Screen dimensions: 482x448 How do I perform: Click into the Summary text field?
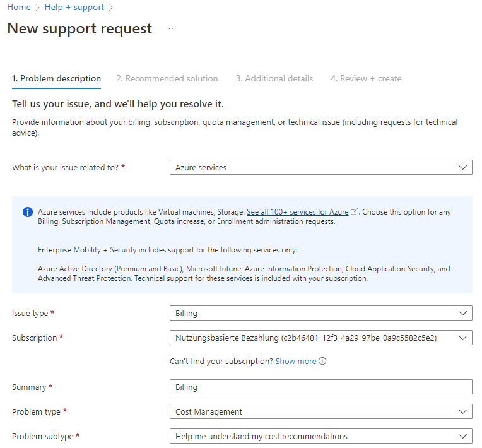tap(321, 387)
